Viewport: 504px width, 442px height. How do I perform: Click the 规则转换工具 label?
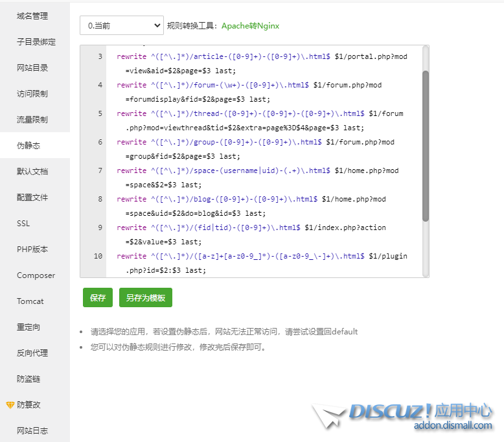[192, 26]
